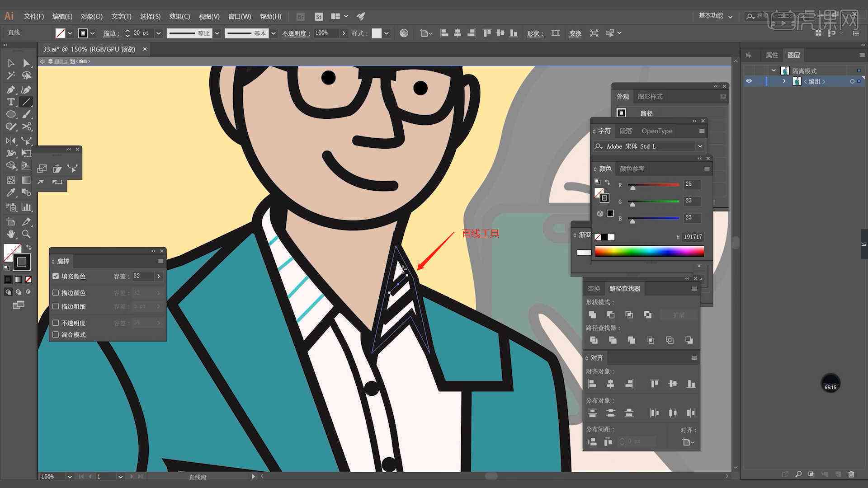Click Vertical Distribute Top icon
The width and height of the screenshot is (868, 488).
point(592,413)
